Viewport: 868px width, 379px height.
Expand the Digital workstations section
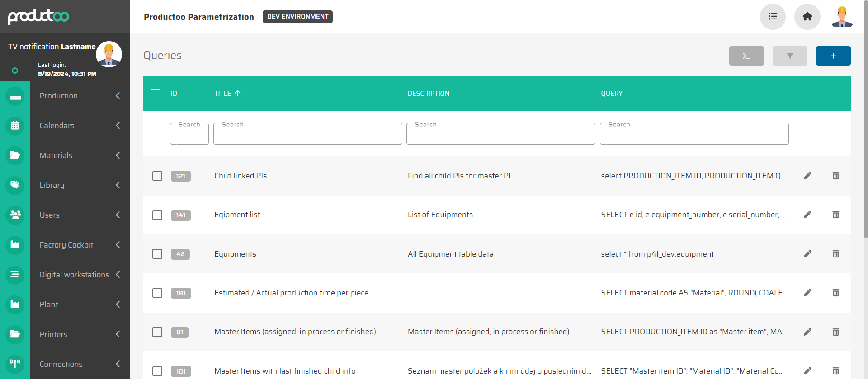[75, 275]
